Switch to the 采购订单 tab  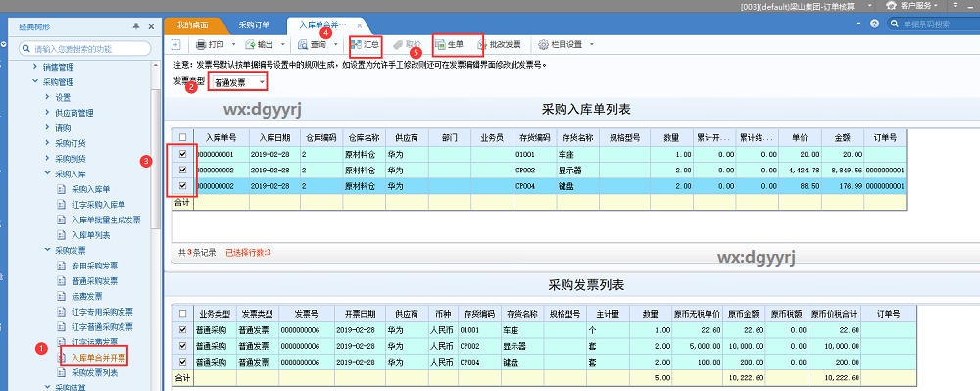coord(255,25)
